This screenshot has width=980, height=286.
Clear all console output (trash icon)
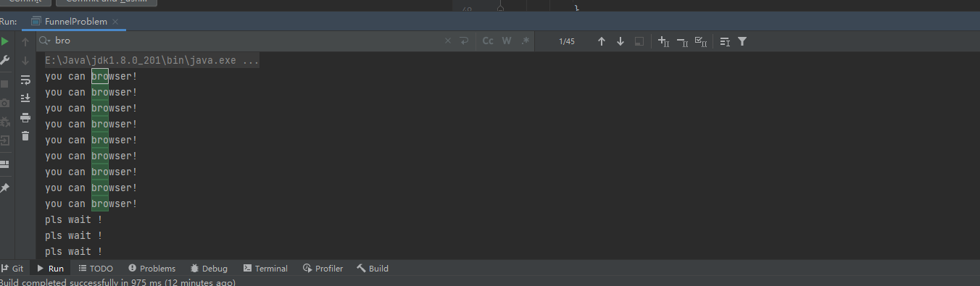[25, 136]
